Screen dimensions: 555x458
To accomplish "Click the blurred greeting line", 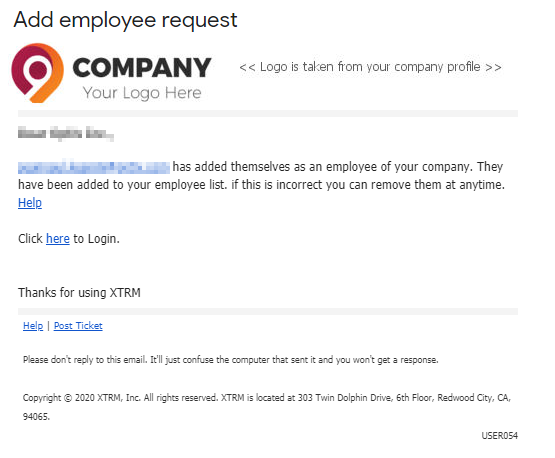I will (66, 133).
